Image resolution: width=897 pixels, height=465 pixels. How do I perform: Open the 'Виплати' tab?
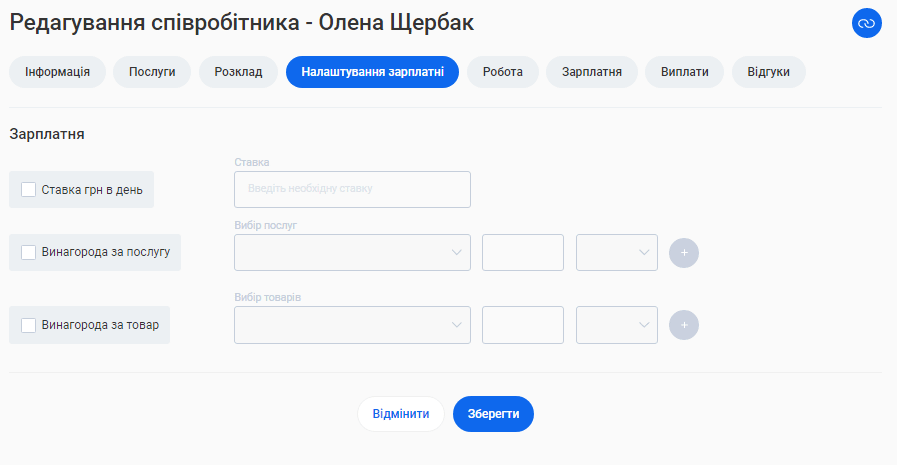point(685,73)
